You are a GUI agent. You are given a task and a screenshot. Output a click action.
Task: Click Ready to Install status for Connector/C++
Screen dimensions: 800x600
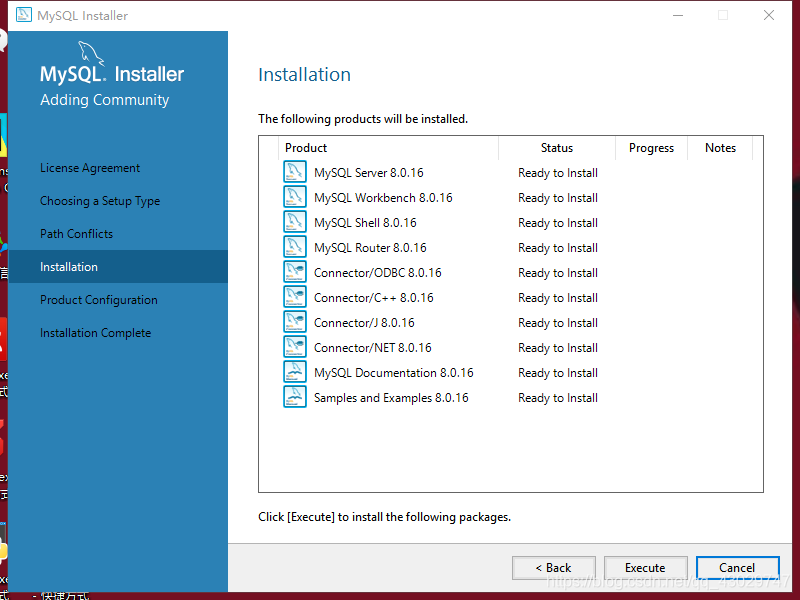tap(558, 298)
